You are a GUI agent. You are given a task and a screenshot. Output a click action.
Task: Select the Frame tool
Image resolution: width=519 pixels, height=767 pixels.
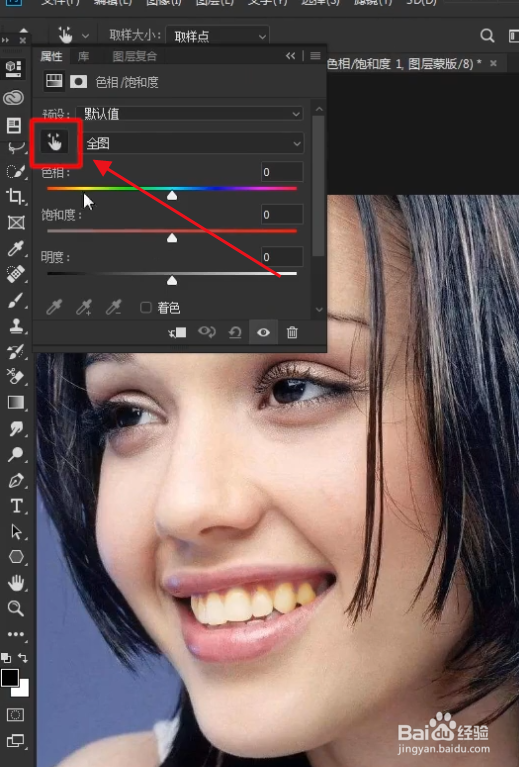[16, 223]
